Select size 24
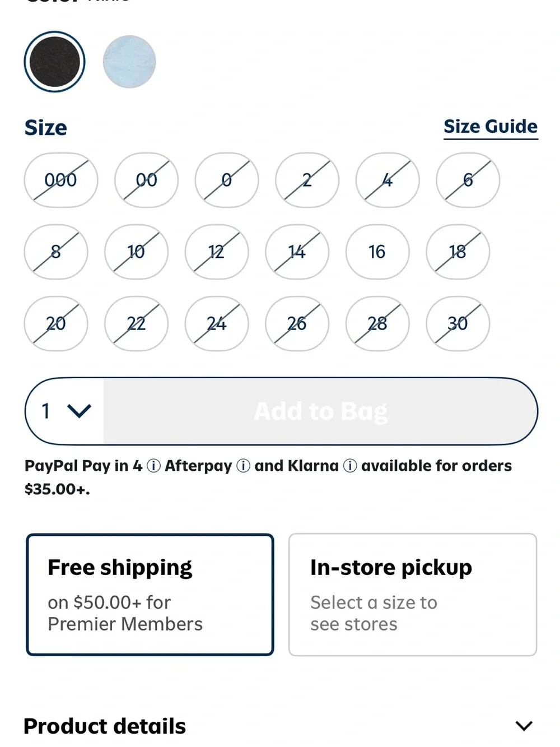The image size is (560, 747). click(217, 324)
